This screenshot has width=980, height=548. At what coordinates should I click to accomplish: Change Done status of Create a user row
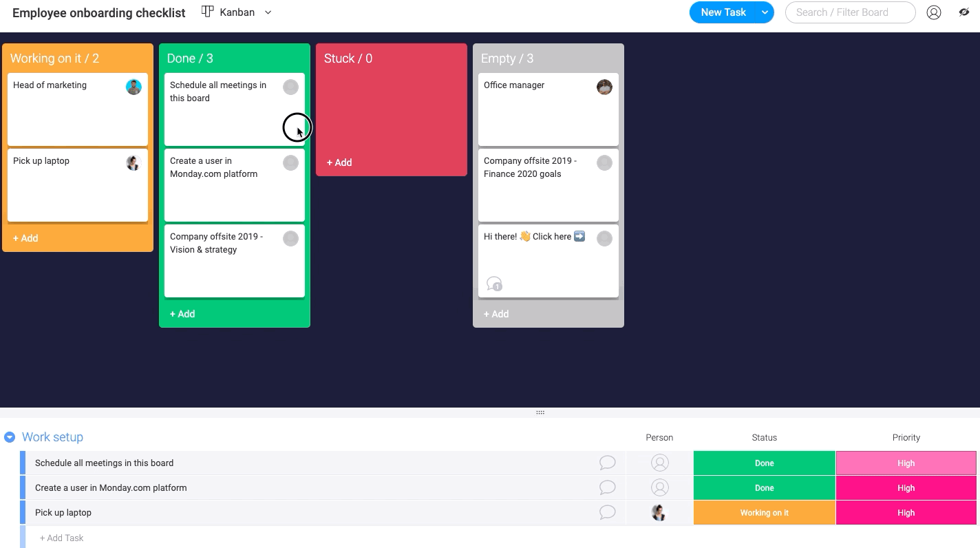[765, 488]
